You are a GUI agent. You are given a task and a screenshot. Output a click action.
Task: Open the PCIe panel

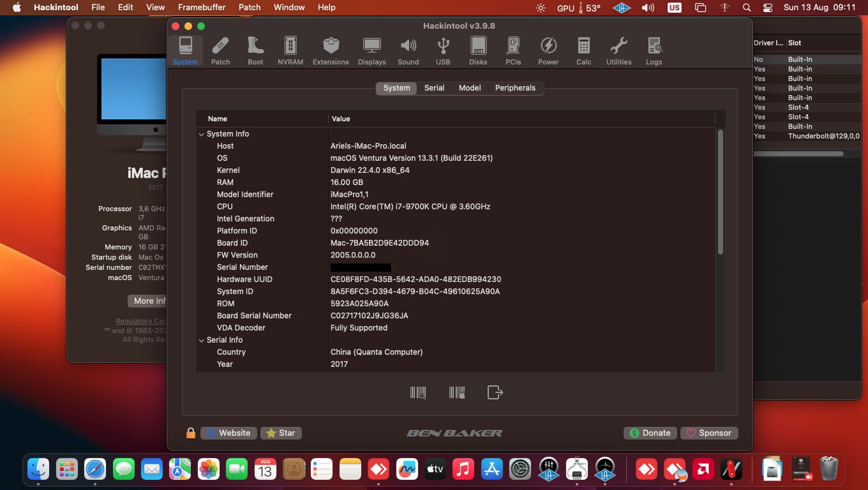point(513,49)
